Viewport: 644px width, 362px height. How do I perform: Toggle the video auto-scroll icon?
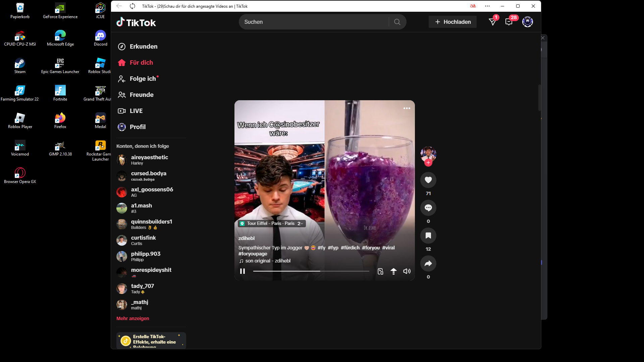click(x=393, y=271)
